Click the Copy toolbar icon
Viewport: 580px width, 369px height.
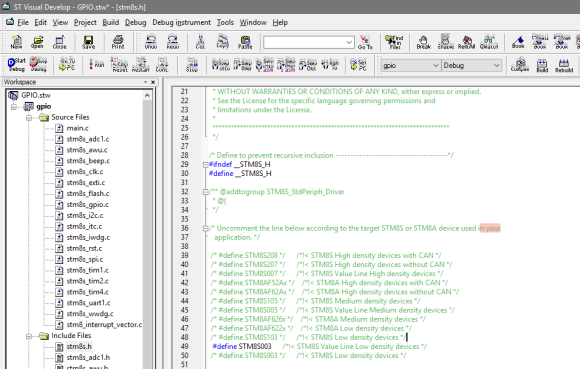[x=223, y=42]
